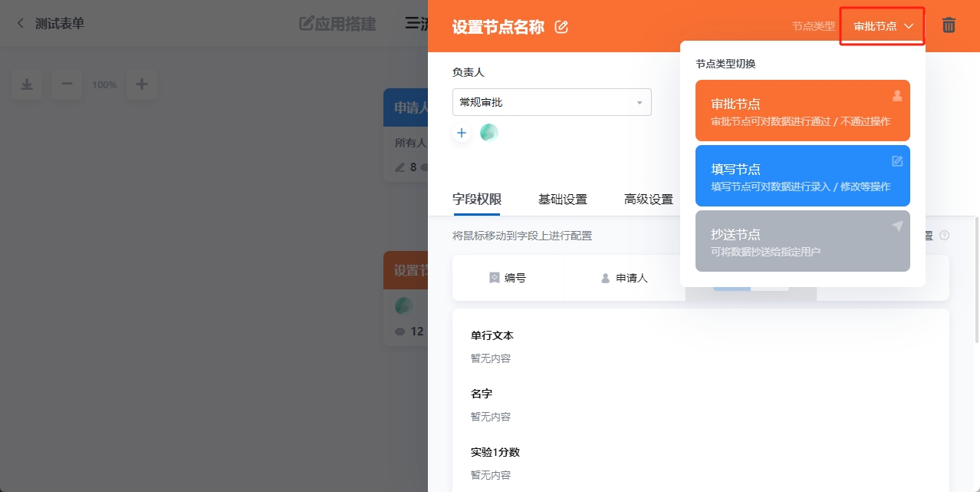The image size is (980, 492).
Task: Open the 高级设置 tab
Action: point(648,200)
